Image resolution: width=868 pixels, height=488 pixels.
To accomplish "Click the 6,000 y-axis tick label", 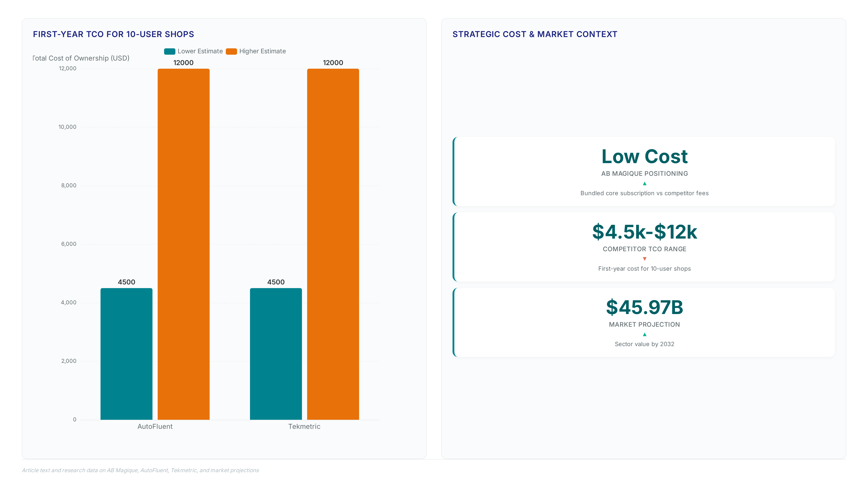I will 69,244.
